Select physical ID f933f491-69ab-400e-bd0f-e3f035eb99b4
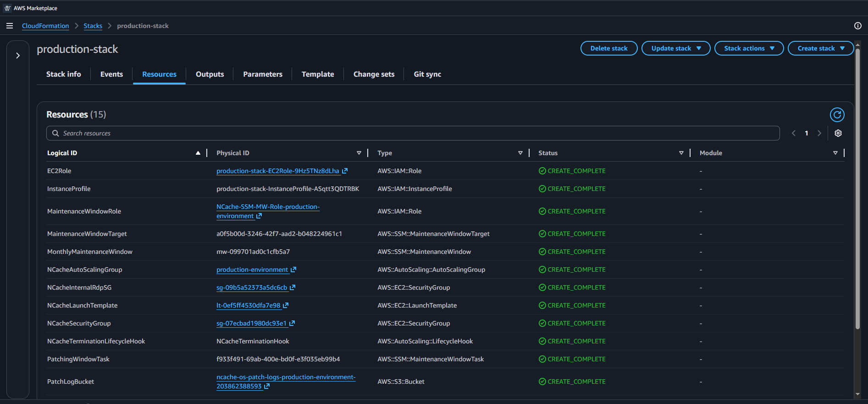868x404 pixels. pos(278,359)
